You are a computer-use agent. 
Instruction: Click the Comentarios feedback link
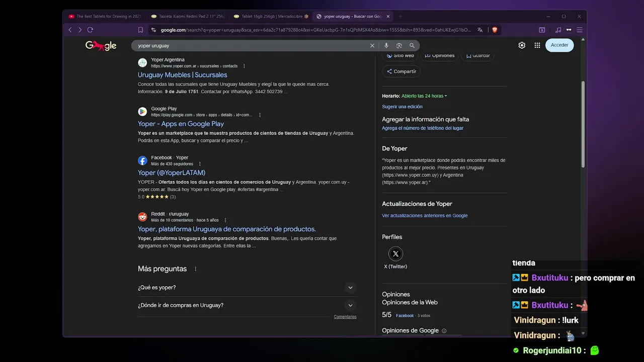(x=345, y=317)
